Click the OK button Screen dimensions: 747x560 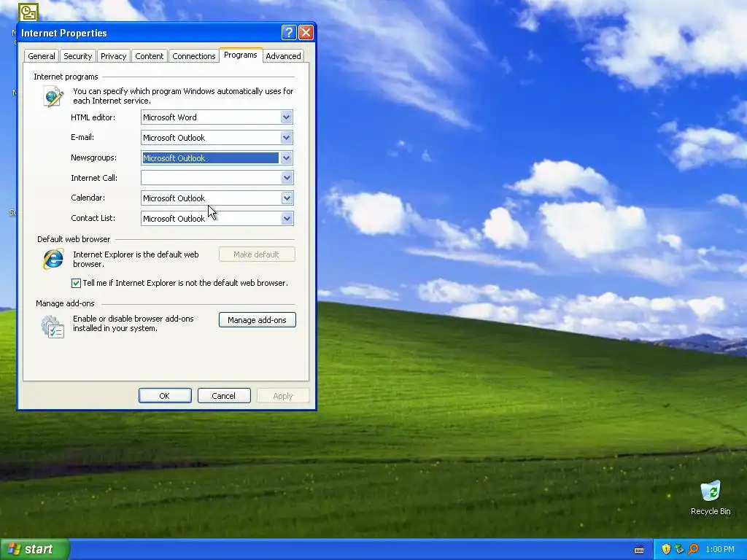165,396
